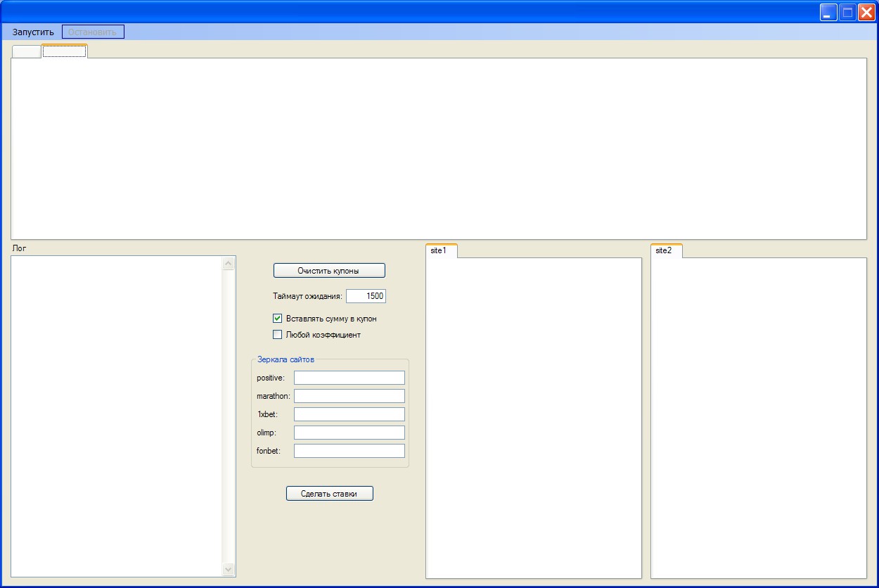Close the application window
Viewport: 879px width, 588px height.
(x=866, y=13)
